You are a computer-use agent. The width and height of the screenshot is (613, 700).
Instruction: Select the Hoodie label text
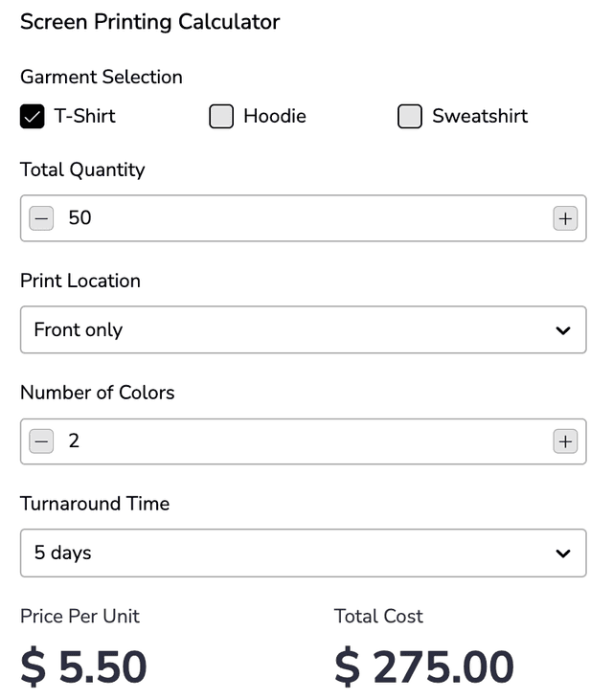[x=275, y=116]
